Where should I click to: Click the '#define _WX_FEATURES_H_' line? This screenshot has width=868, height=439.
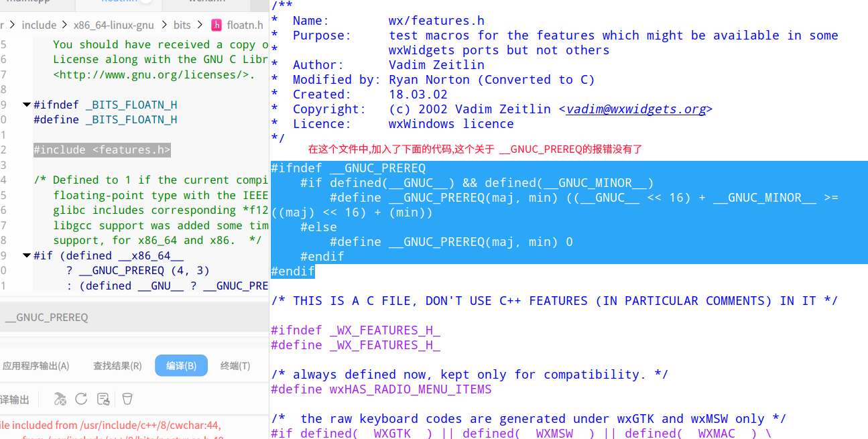tap(356, 345)
